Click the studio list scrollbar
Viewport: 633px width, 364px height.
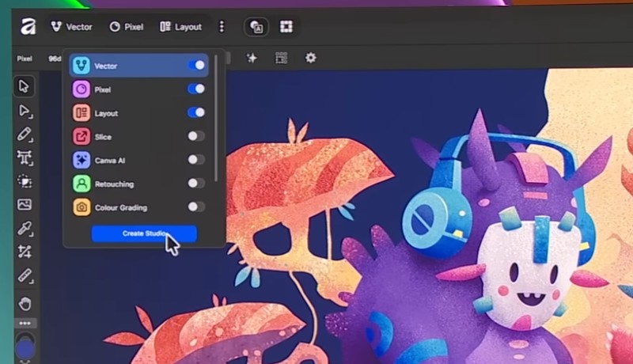point(216,118)
